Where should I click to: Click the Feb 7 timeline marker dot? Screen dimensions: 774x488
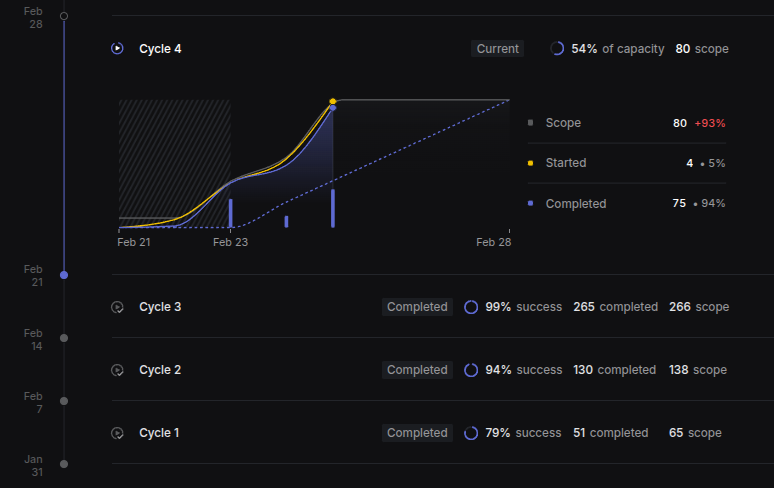64,401
